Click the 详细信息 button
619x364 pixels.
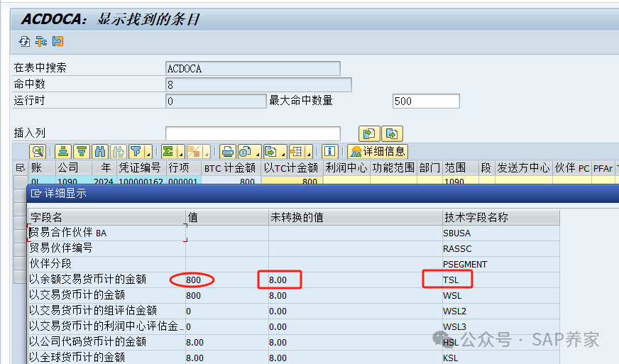point(378,152)
